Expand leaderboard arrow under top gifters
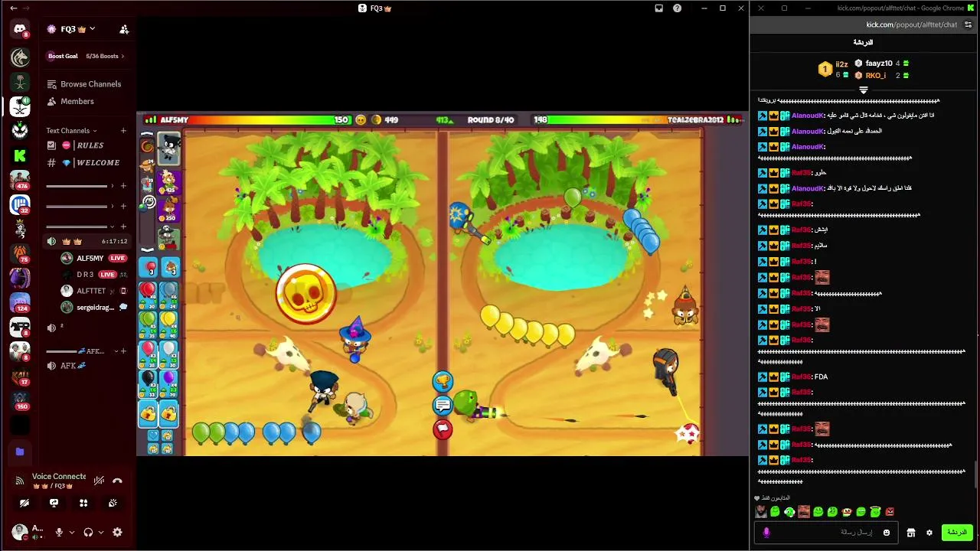 click(863, 90)
